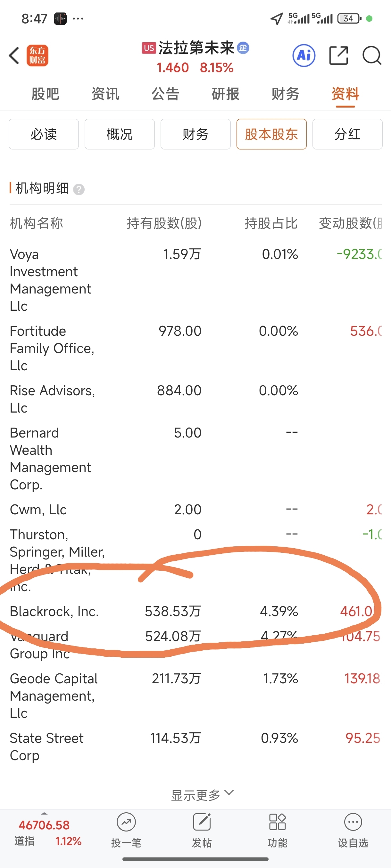
Task: Switch to the 股吧 tab
Action: point(45,94)
